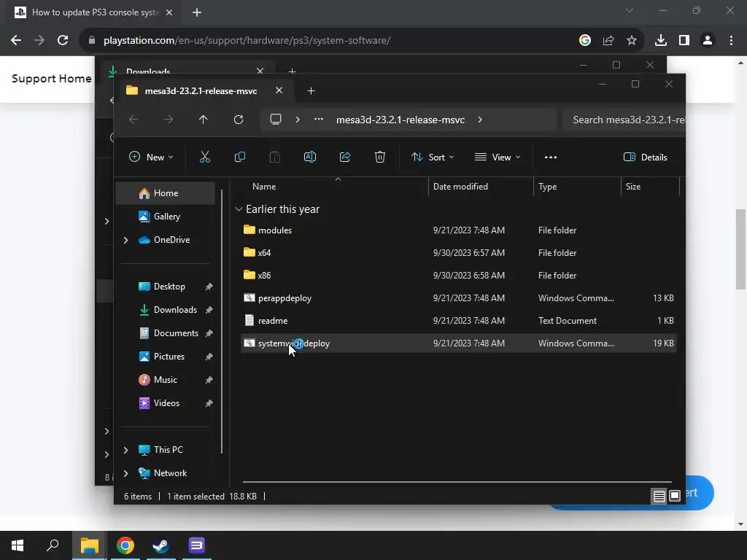Open the Windows Start menu
Viewport: 747px width, 560px height.
tap(18, 545)
